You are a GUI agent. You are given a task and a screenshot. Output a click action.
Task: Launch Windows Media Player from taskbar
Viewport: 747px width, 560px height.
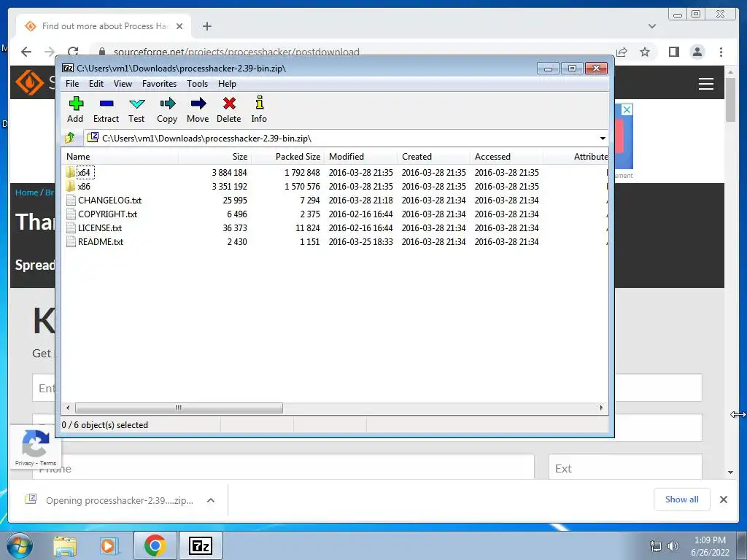tap(109, 545)
